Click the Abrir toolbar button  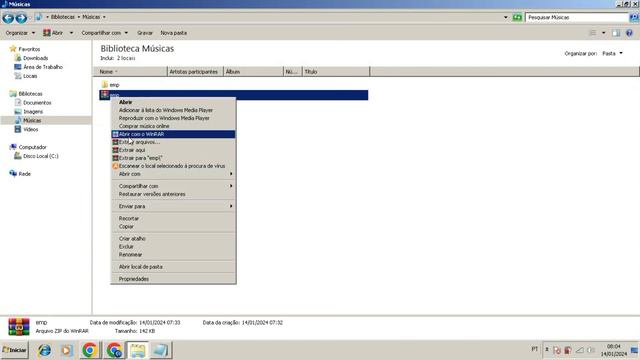53,33
